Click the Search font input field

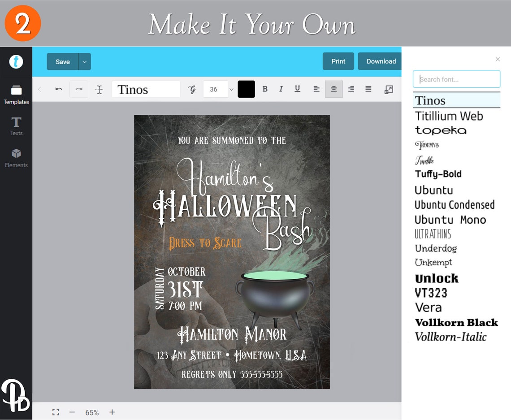456,78
